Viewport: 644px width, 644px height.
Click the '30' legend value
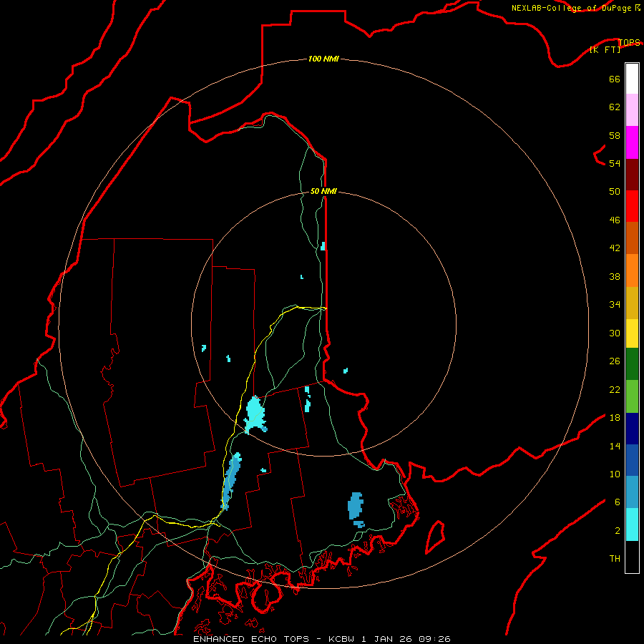615,333
